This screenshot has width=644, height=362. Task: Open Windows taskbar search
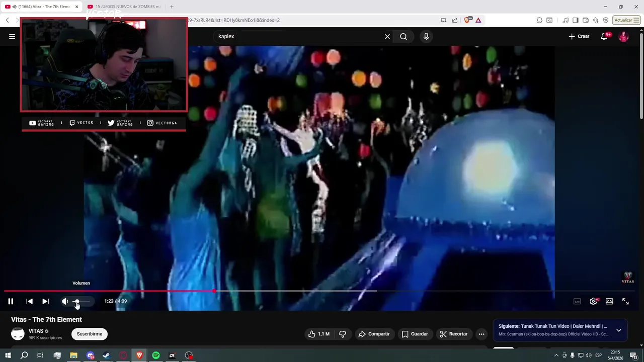[x=24, y=355]
